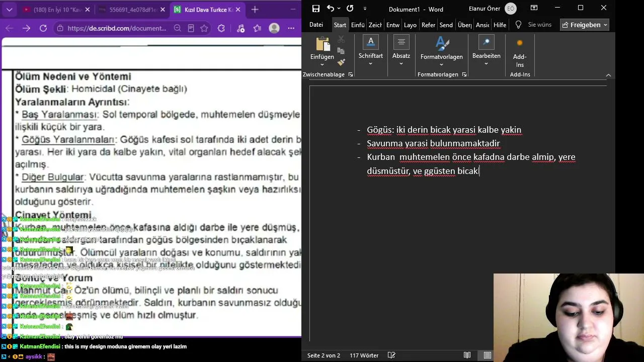Click the Add-Ins button
The image size is (644, 362).
tap(520, 52)
